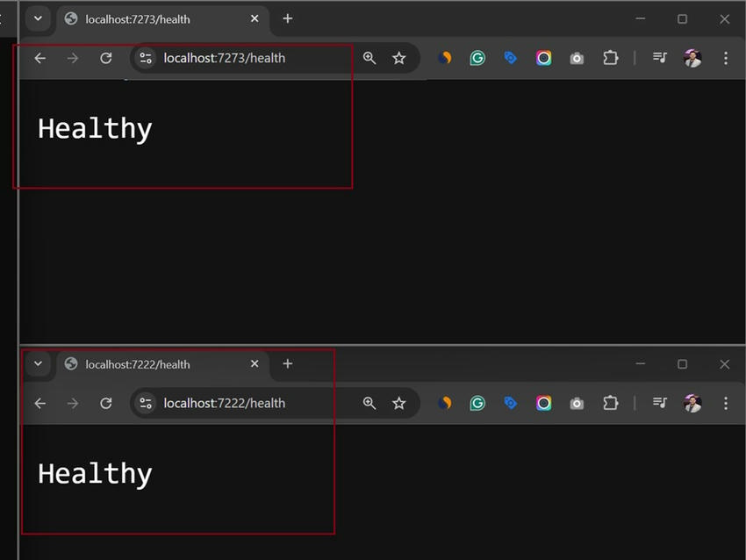The image size is (746, 560).
Task: Open Chrome three-dot menu in 7273 window
Action: click(726, 58)
